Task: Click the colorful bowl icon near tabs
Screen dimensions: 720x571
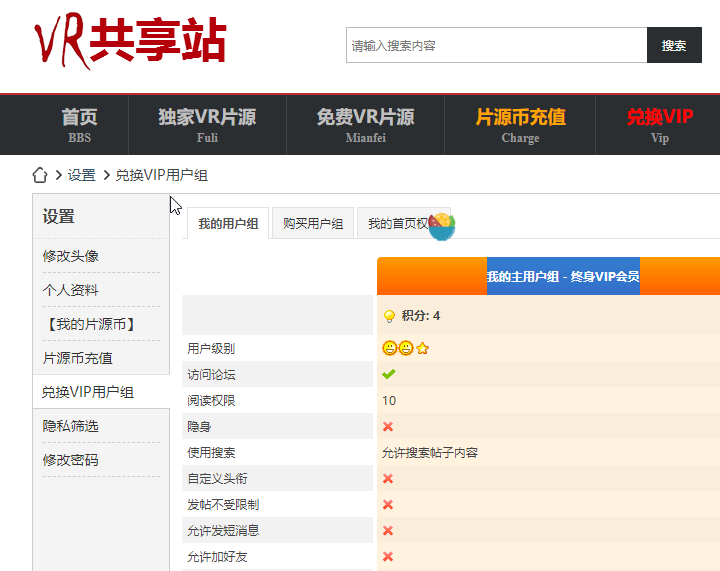Action: [x=442, y=226]
